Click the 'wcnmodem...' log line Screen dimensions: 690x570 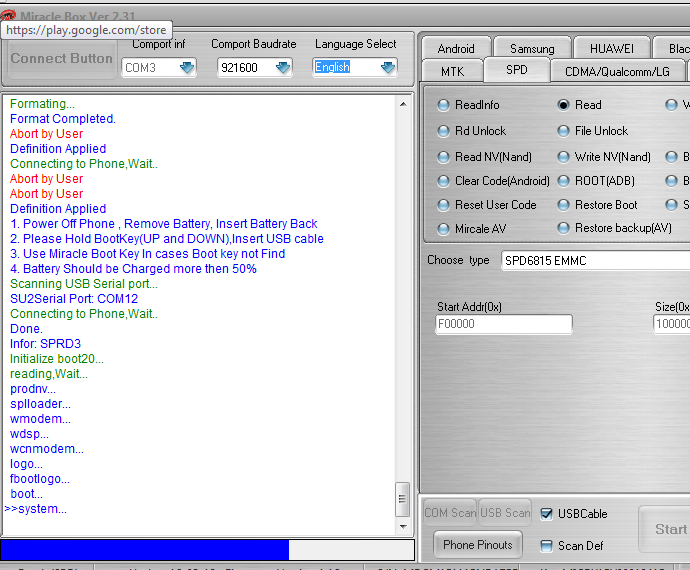tap(47, 449)
